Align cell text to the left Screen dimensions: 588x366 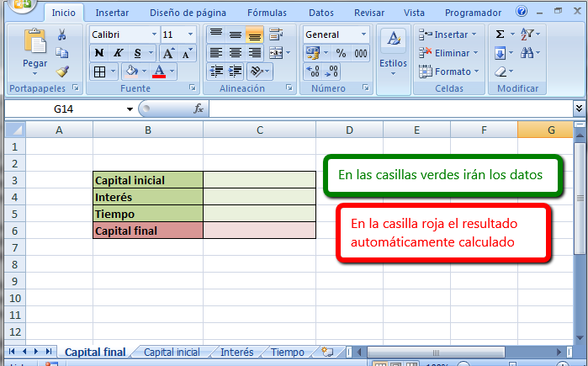point(216,53)
